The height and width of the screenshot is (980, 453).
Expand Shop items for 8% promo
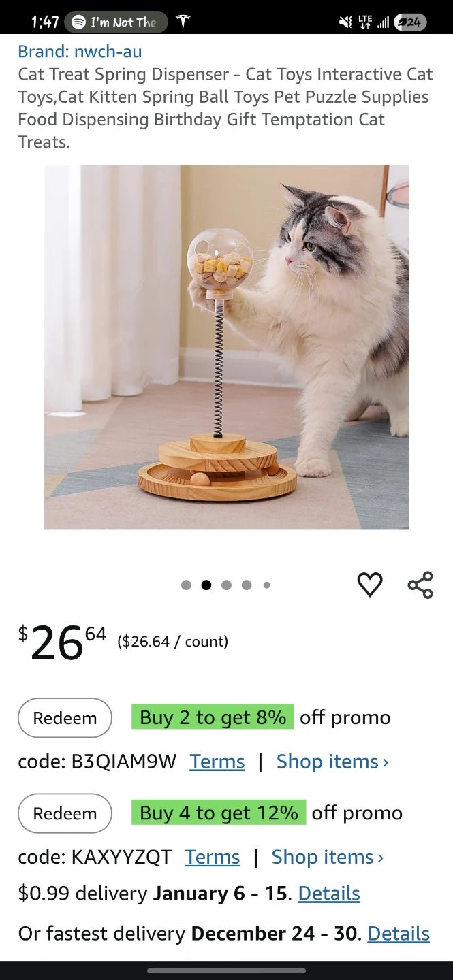332,762
